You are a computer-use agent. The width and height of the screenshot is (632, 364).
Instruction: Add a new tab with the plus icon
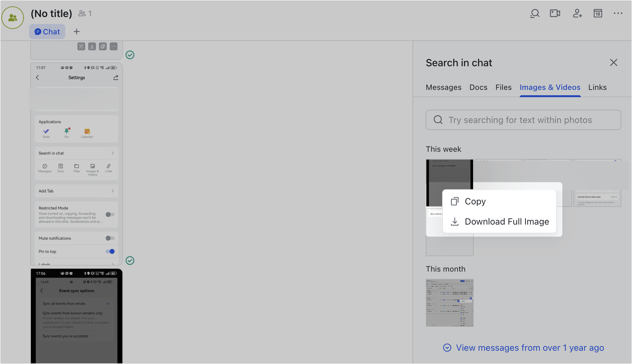click(77, 32)
